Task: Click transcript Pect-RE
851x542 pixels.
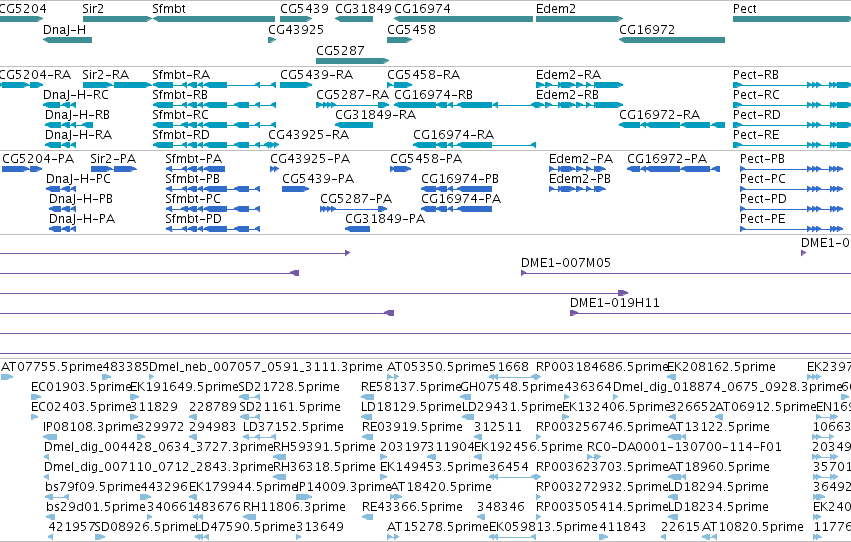Action: (756, 135)
